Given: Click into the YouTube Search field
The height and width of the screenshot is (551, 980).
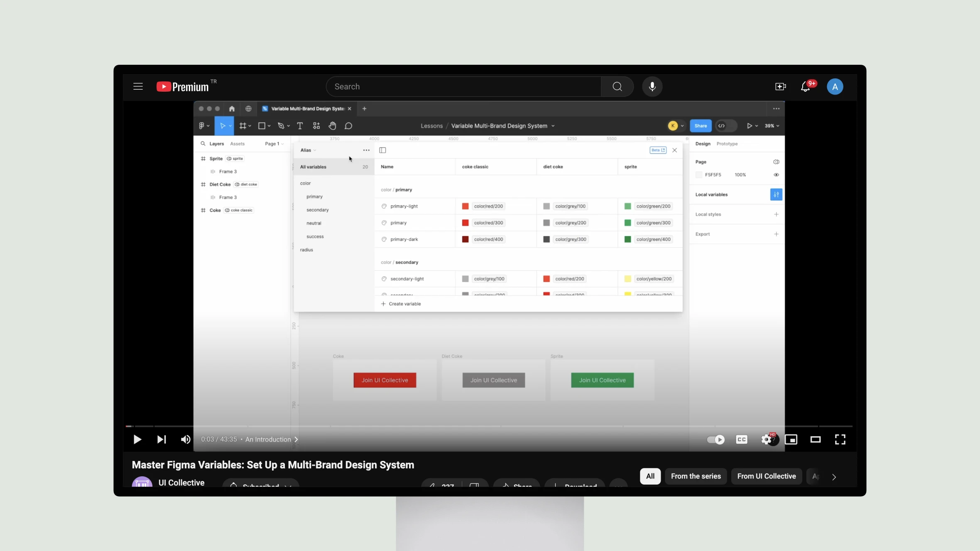Looking at the screenshot, I should (463, 86).
